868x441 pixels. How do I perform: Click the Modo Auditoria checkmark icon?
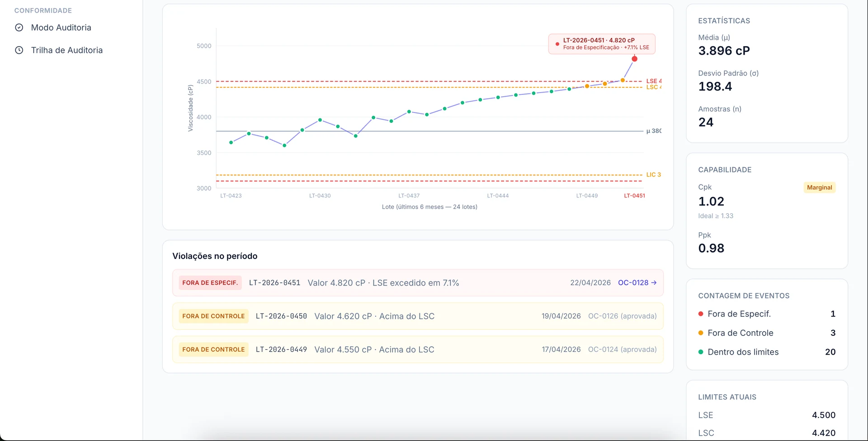click(19, 28)
